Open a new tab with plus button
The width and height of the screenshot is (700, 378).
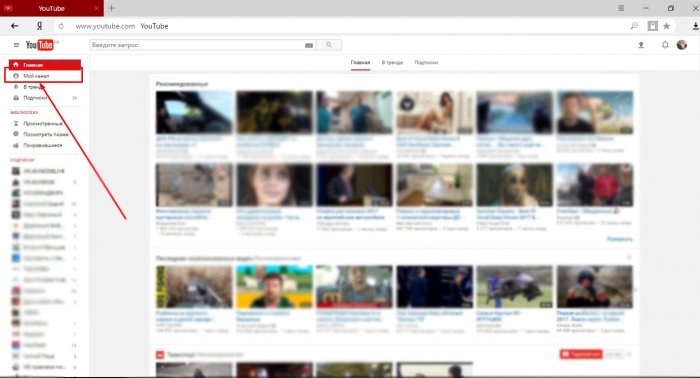click(x=112, y=8)
